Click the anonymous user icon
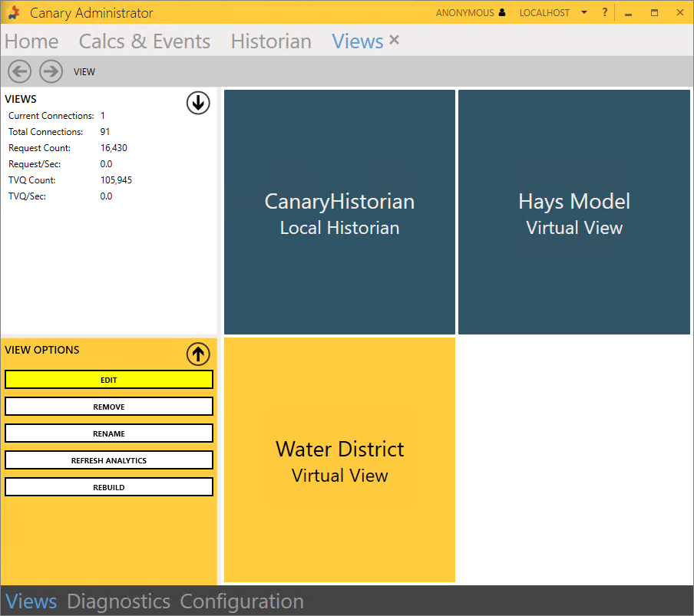This screenshot has height=616, width=694. 502,13
